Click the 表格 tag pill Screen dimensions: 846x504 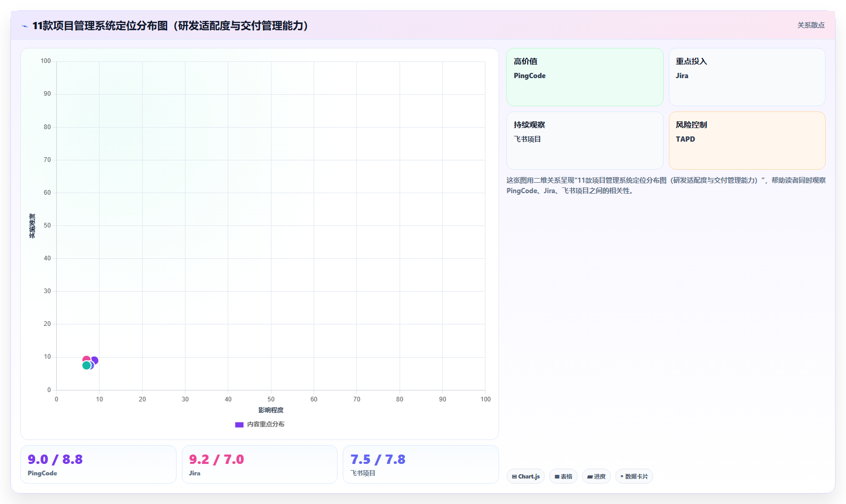pos(563,476)
